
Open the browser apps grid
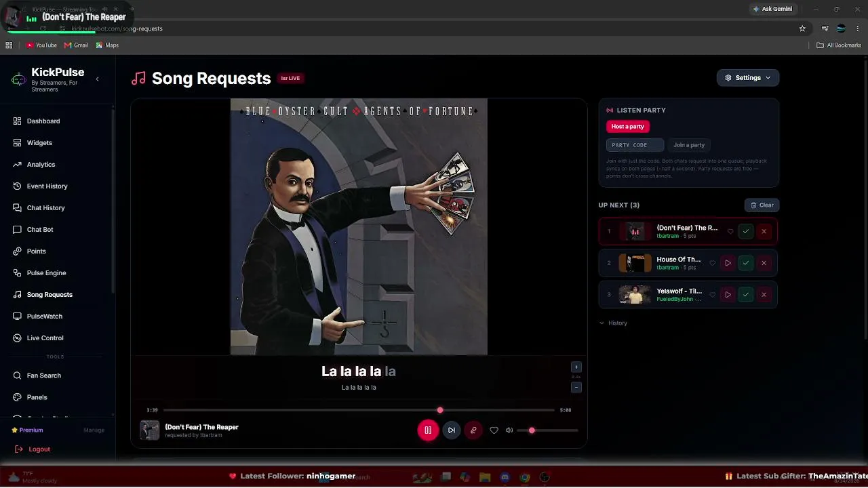coord(9,45)
